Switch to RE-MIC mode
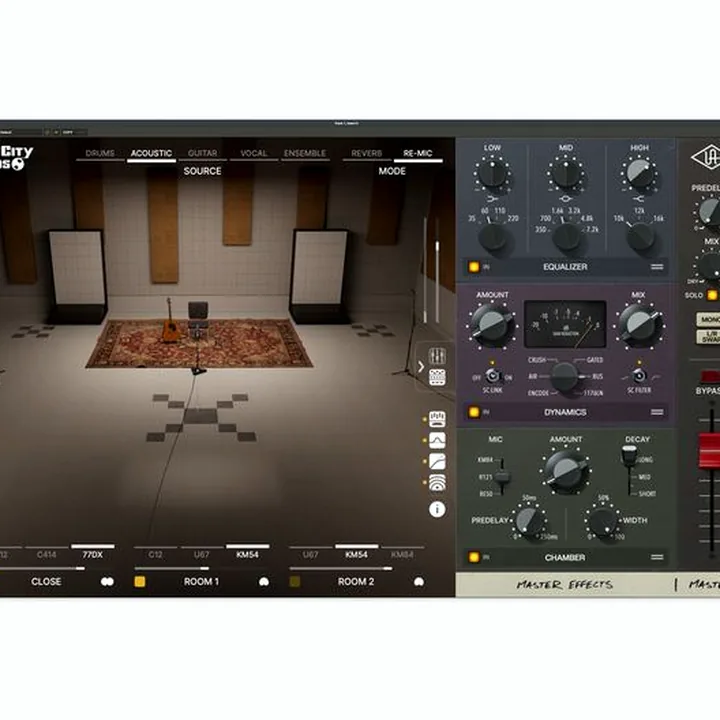Screen dimensions: 720x720 tap(418, 153)
